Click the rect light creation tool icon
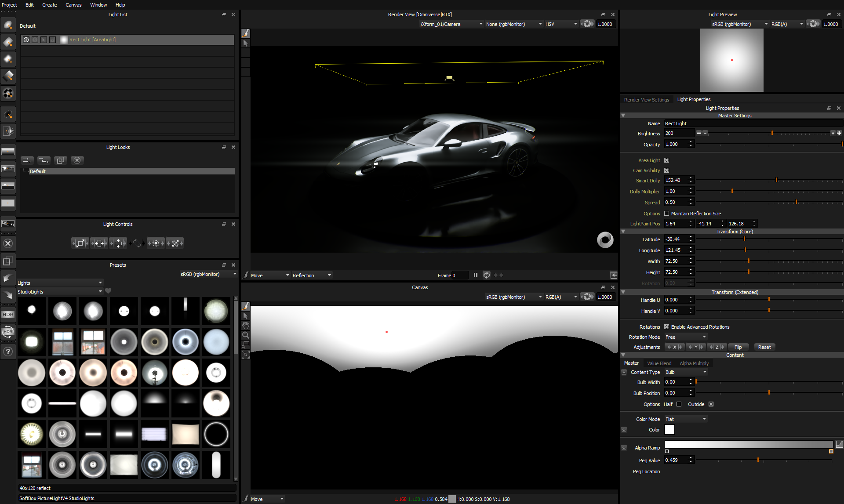 click(x=8, y=42)
